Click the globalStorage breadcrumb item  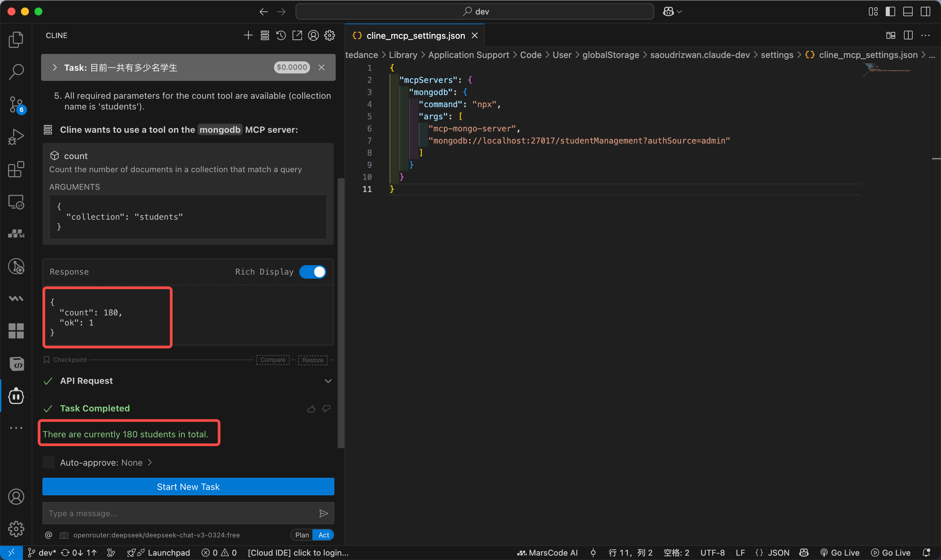pyautogui.click(x=610, y=55)
